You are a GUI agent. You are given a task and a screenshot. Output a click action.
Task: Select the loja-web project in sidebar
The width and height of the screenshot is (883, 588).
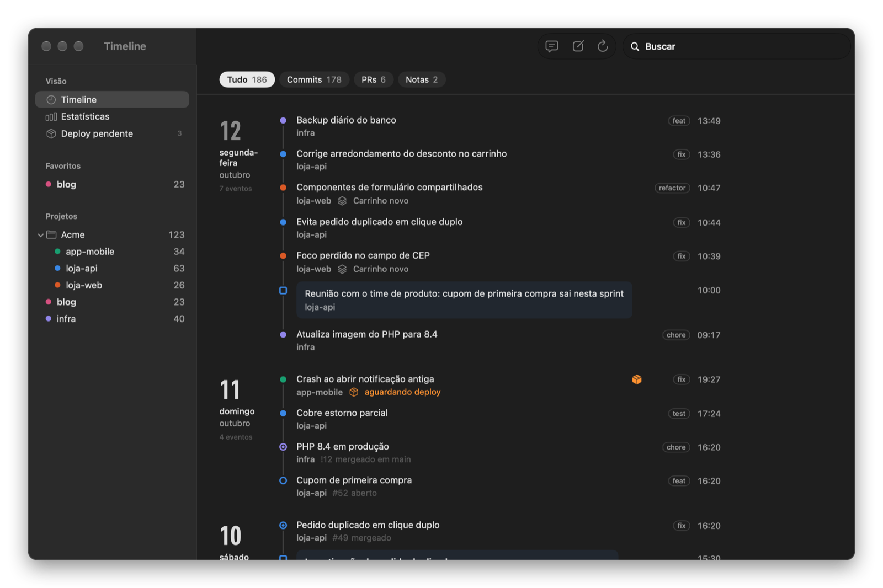coord(112,286)
